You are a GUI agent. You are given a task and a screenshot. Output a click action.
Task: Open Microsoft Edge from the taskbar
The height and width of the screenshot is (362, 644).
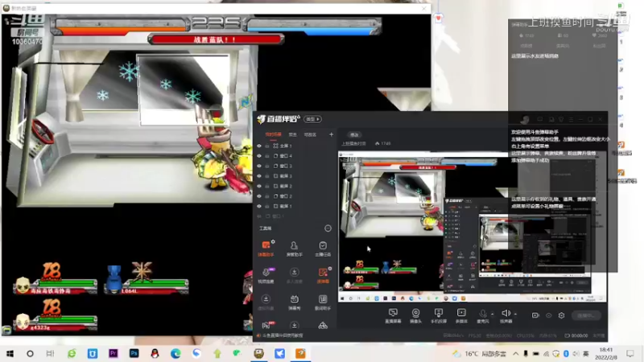tap(175, 353)
